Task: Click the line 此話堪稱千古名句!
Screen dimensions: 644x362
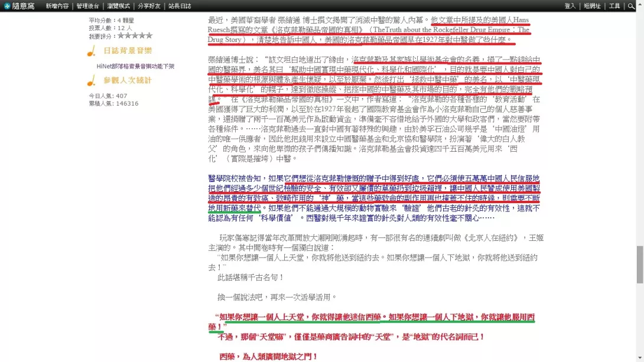Action: pos(250,278)
